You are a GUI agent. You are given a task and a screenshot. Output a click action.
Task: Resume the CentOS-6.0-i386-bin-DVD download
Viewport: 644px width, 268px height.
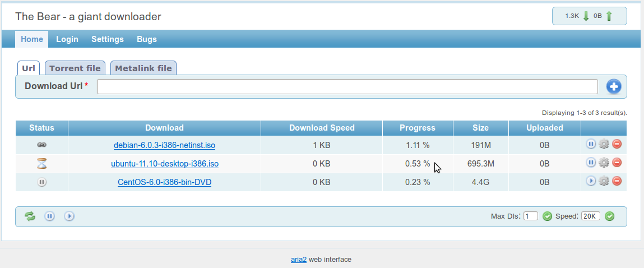591,181
